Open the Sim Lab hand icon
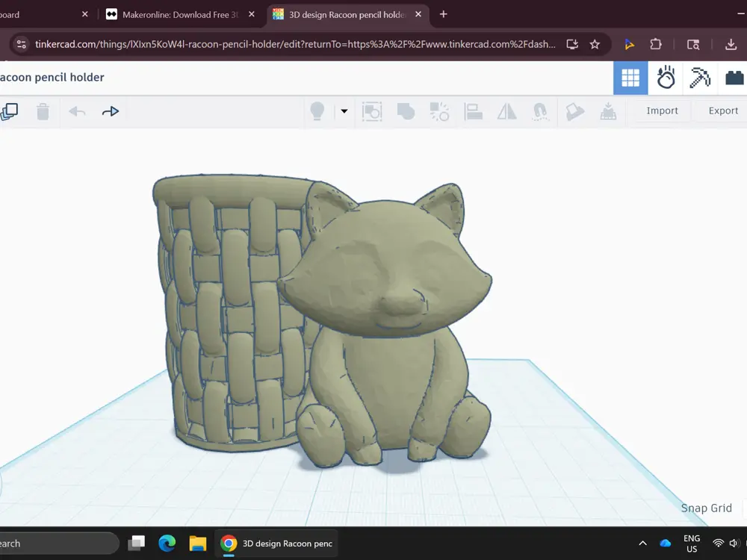 tap(666, 77)
